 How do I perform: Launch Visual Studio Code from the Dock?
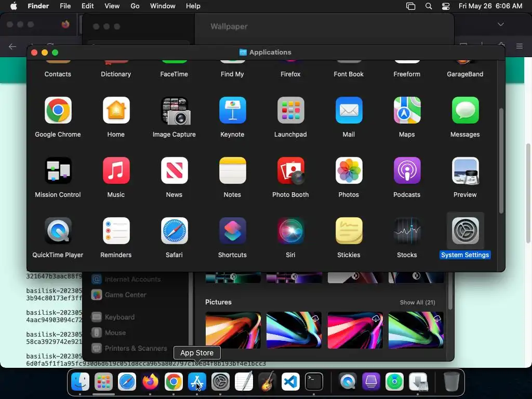[291, 381]
